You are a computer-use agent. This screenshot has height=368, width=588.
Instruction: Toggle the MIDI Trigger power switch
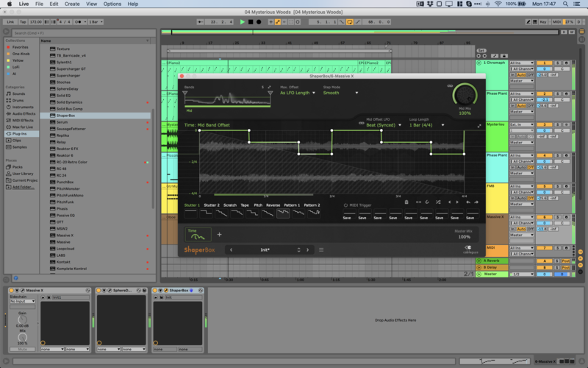345,205
